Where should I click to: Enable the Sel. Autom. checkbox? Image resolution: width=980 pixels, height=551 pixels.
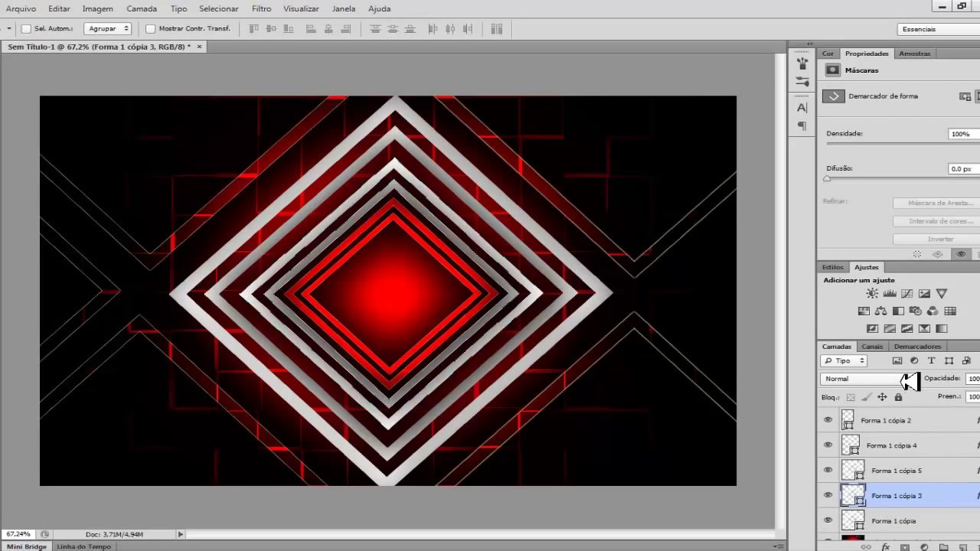26,29
